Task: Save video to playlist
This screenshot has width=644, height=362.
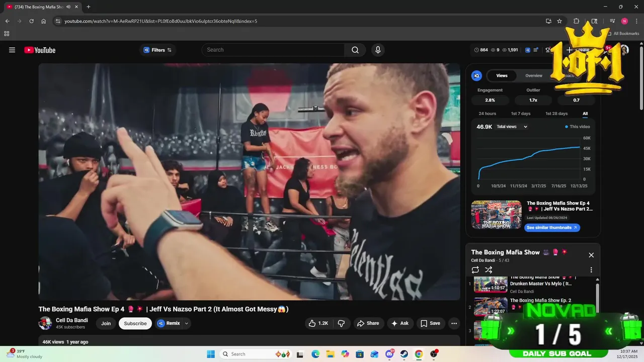Action: pyautogui.click(x=431, y=323)
